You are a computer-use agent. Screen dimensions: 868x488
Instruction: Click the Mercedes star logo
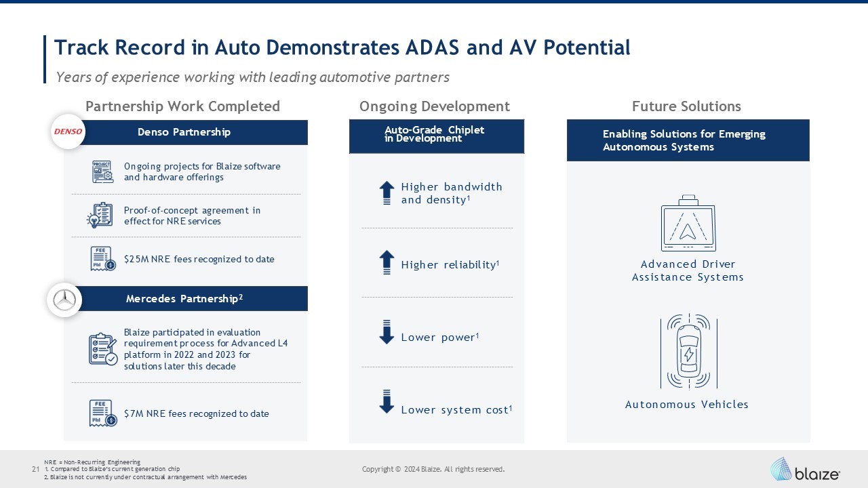click(64, 300)
